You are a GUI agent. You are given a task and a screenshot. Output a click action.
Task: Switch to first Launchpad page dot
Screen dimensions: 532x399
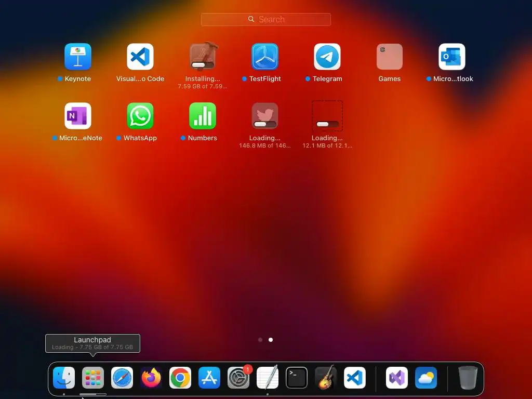pos(260,340)
